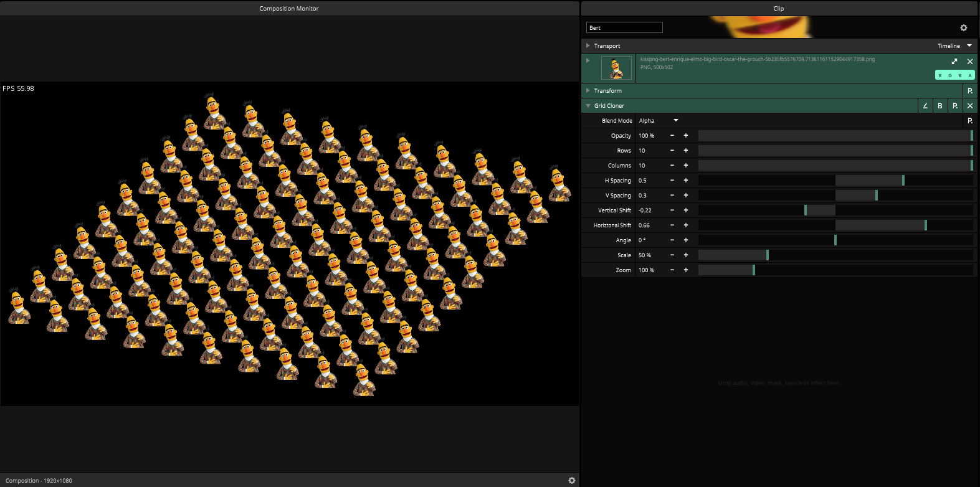Remove the PNG source with its X icon
The width and height of the screenshot is (980, 487).
pyautogui.click(x=969, y=62)
